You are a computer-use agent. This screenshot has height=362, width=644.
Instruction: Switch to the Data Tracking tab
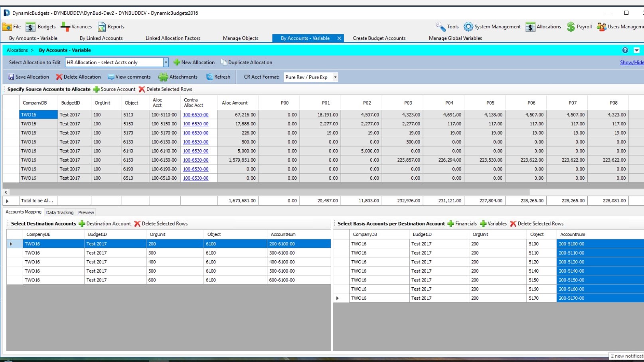point(60,213)
